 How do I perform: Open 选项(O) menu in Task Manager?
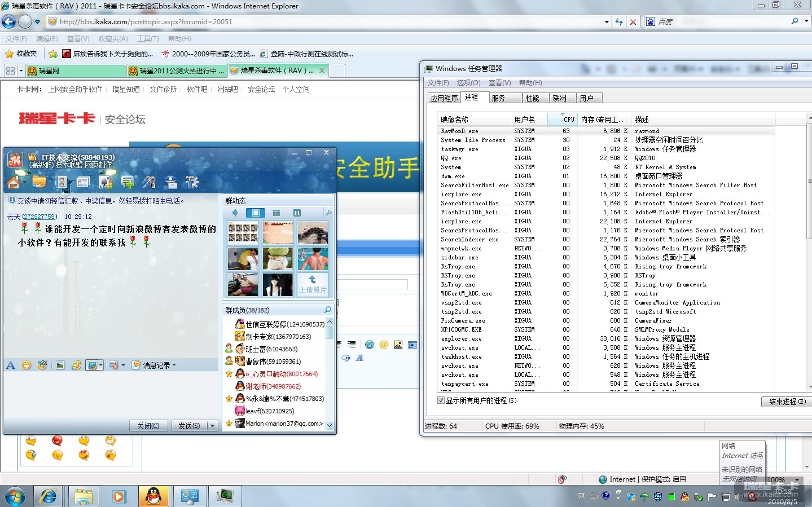coord(468,83)
